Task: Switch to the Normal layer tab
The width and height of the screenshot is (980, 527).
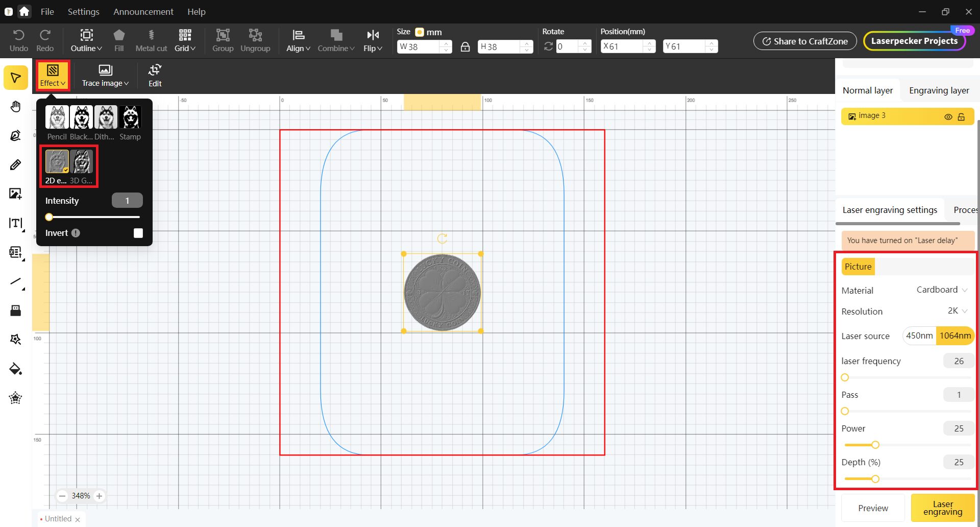Action: (868, 90)
